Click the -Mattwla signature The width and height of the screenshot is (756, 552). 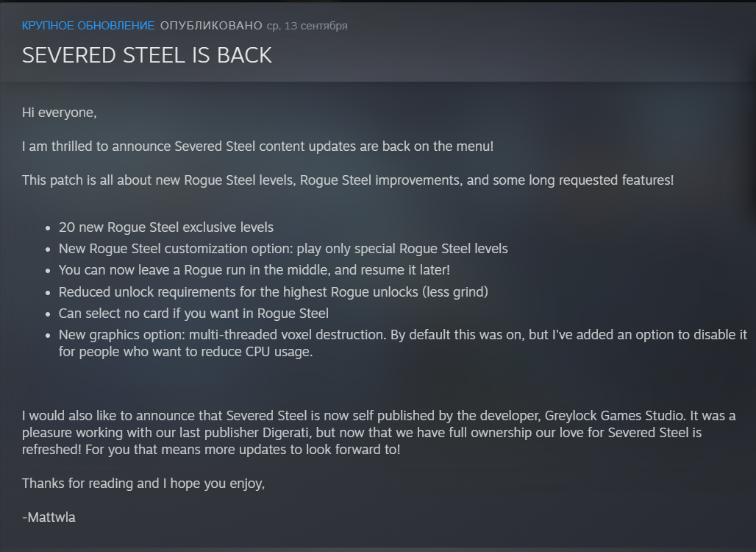coord(49,517)
